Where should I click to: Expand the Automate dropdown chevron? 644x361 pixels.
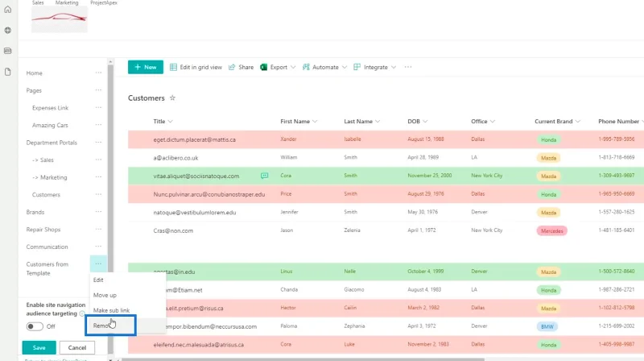(345, 67)
